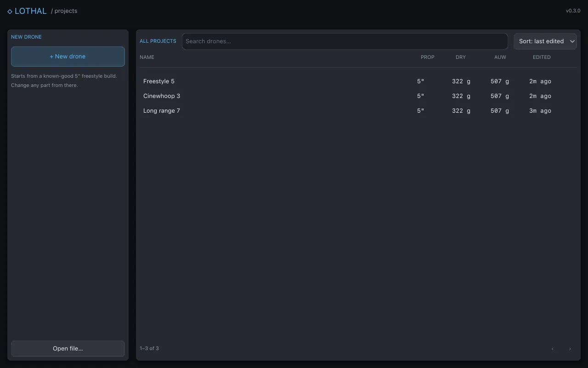
Task: Click the 1–3 of 3 pagination text
Action: (x=149, y=349)
